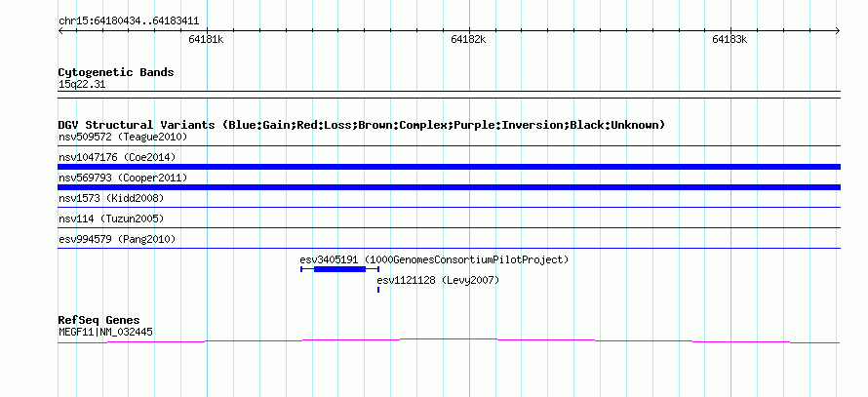Select variant nsv1573 (Kidd2008)
Screen dimensions: 868x397
111,198
